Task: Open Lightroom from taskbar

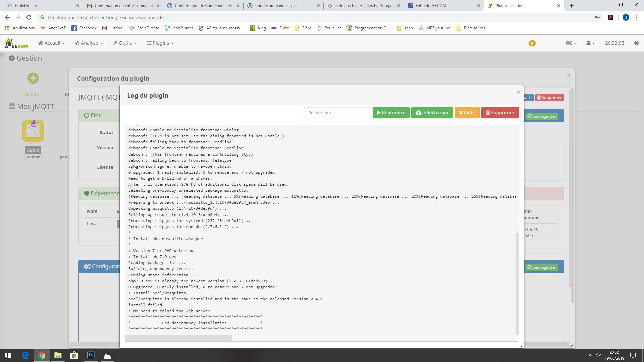Action: coord(91,355)
